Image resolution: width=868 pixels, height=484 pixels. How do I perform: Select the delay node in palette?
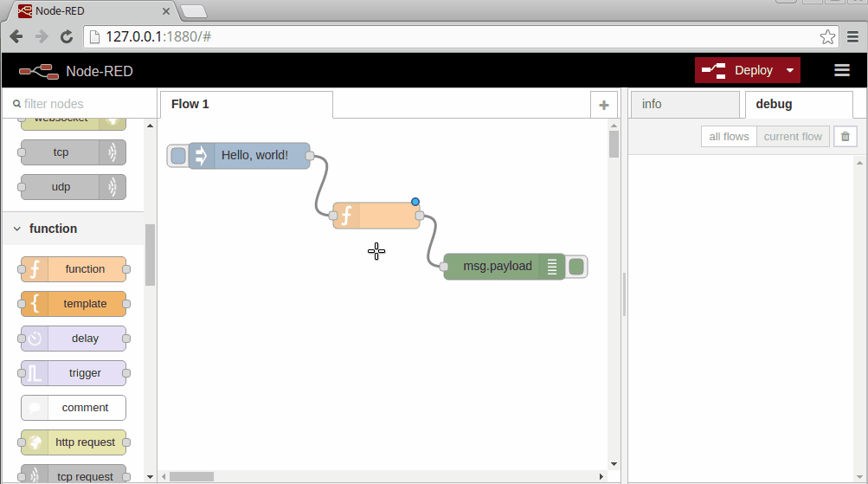74,339
